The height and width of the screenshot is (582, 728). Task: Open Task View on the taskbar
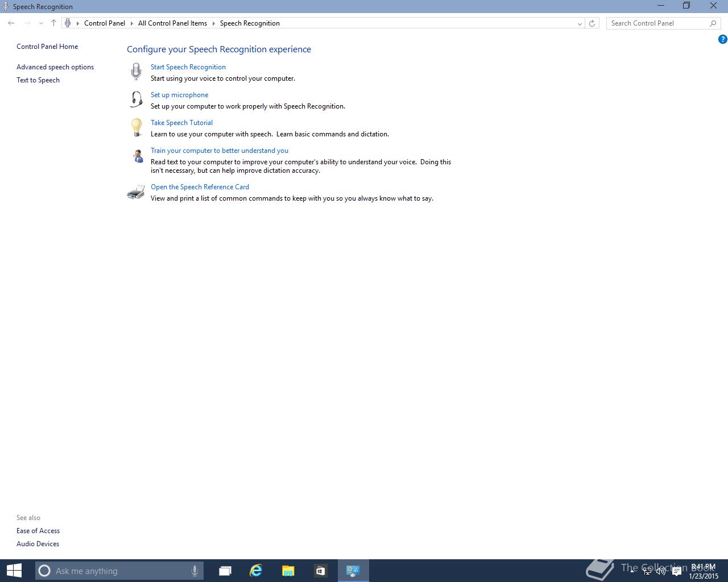(225, 571)
